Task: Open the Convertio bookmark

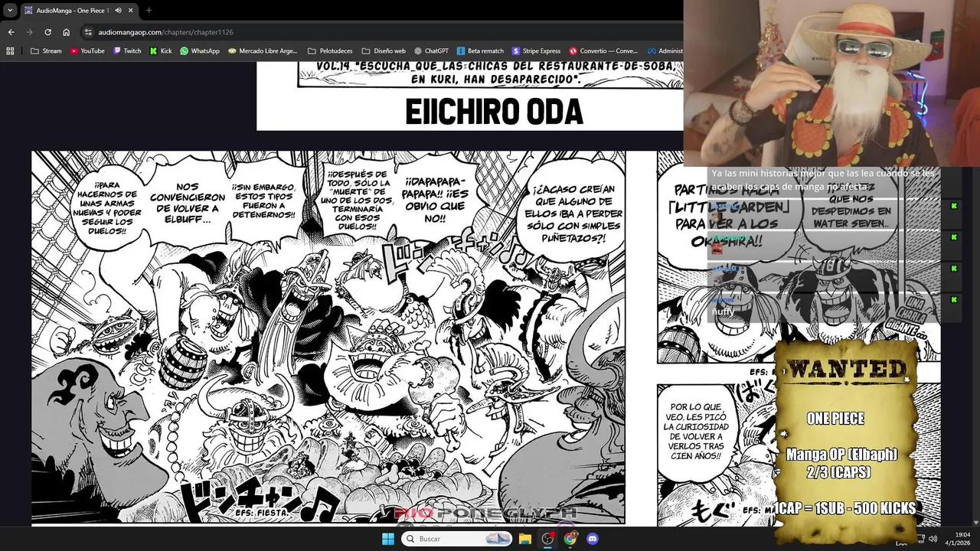Action: click(603, 51)
